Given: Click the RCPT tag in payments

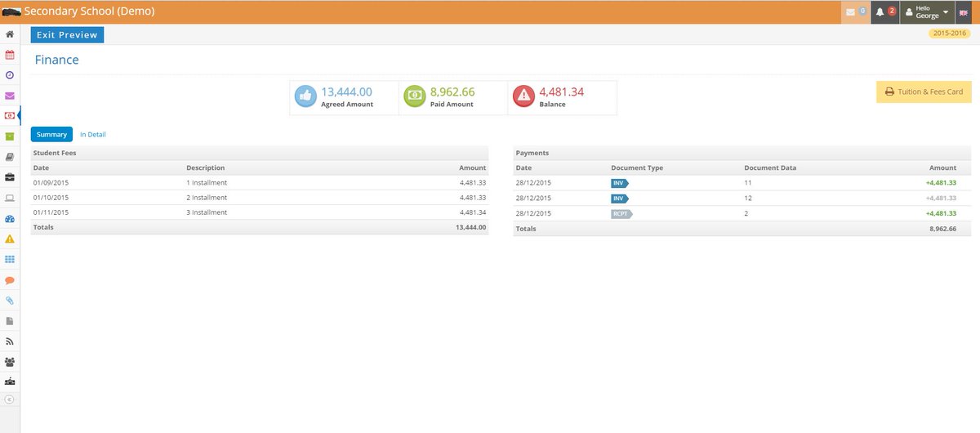Looking at the screenshot, I should tap(622, 213).
